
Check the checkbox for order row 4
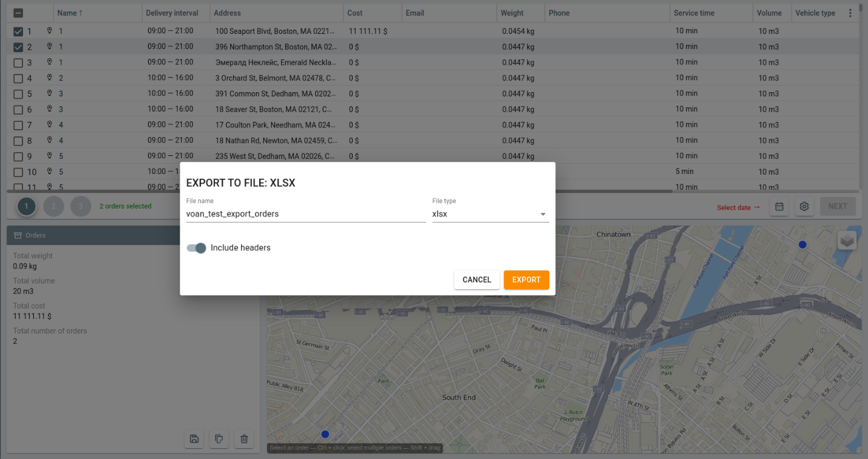18,78
